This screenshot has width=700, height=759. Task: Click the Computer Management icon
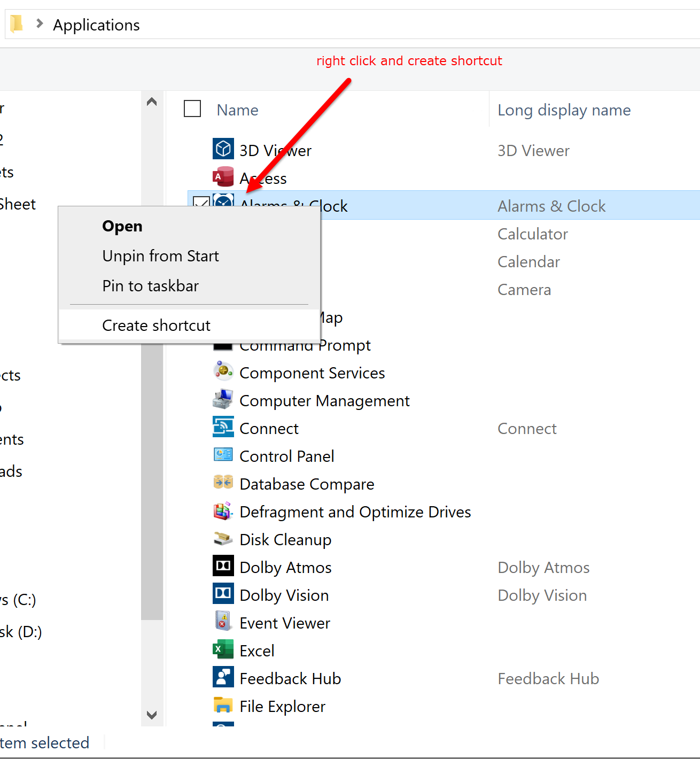pyautogui.click(x=223, y=399)
